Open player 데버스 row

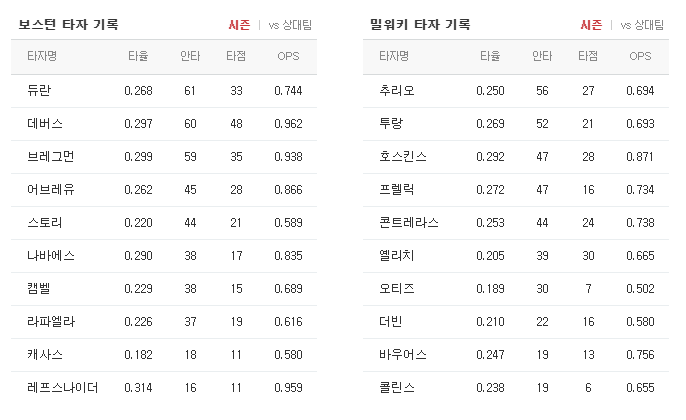pos(164,124)
